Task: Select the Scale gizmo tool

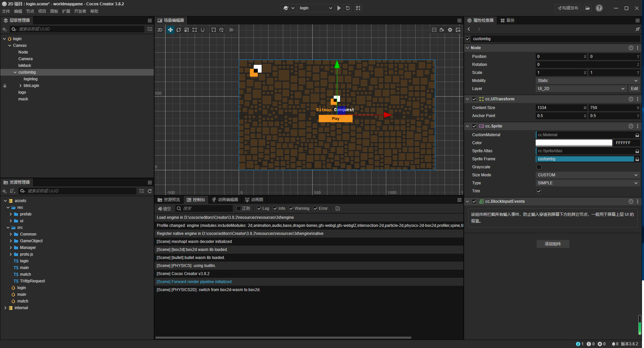Action: (187, 30)
